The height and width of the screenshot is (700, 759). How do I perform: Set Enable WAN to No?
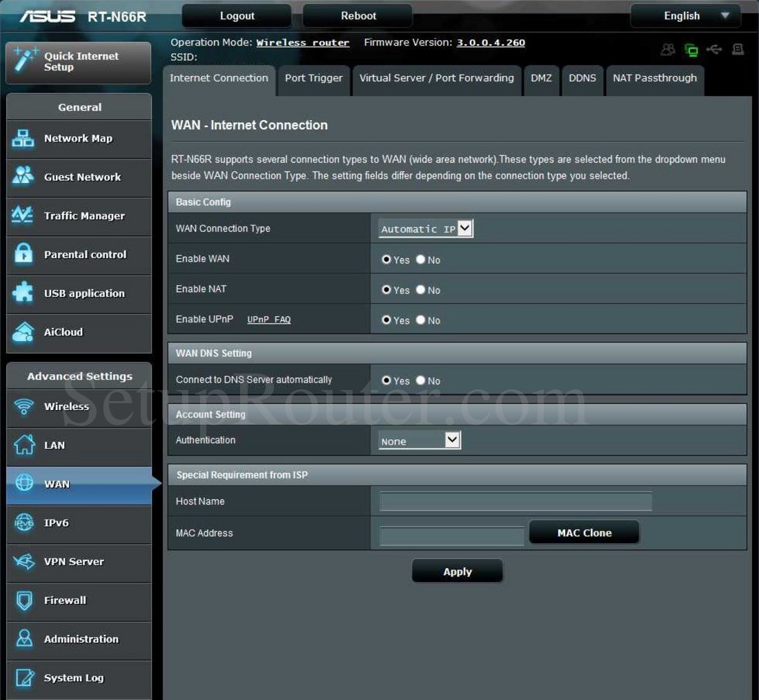420,259
